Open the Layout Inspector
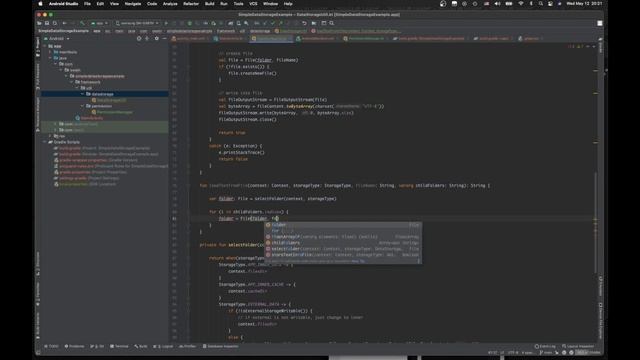 coord(578,346)
